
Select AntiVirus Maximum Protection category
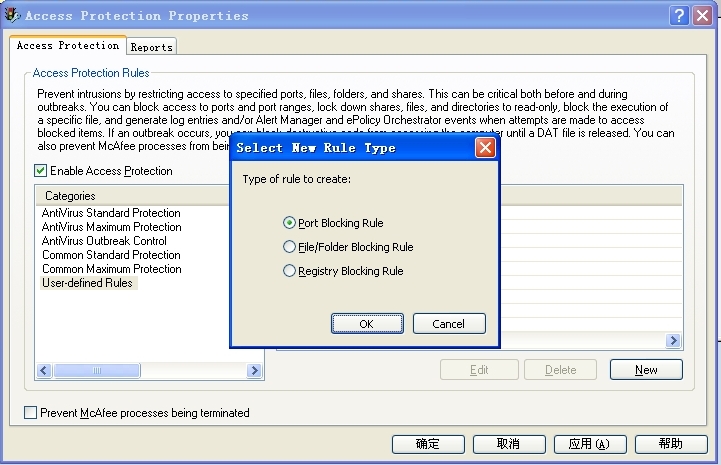(111, 227)
